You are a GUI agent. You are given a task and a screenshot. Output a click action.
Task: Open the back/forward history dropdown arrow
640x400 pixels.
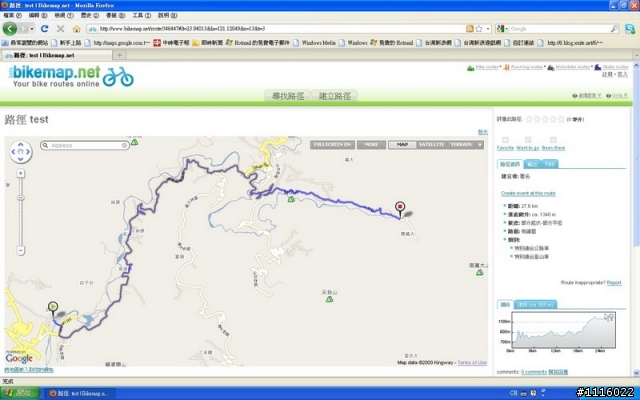[32, 29]
